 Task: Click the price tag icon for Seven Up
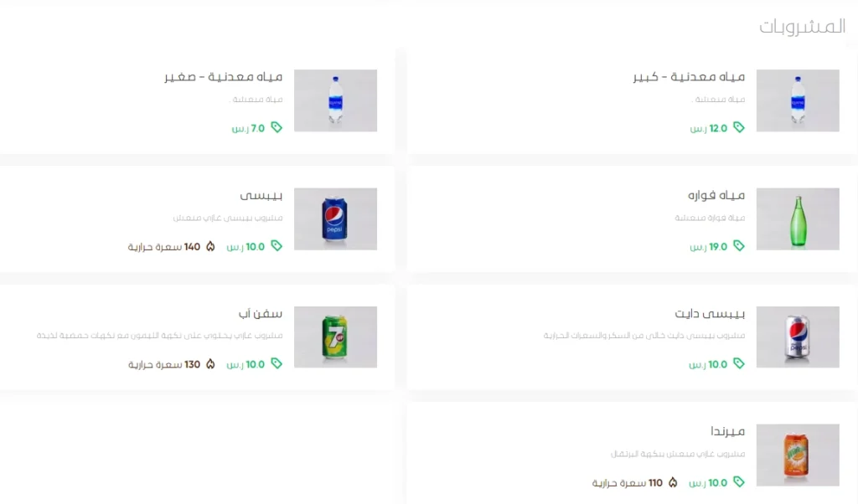[277, 363]
